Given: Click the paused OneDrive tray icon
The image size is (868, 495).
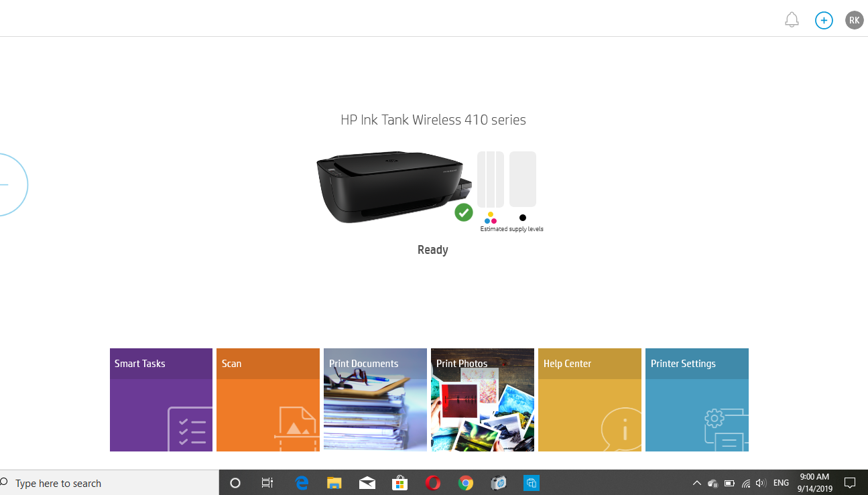Looking at the screenshot, I should click(713, 483).
